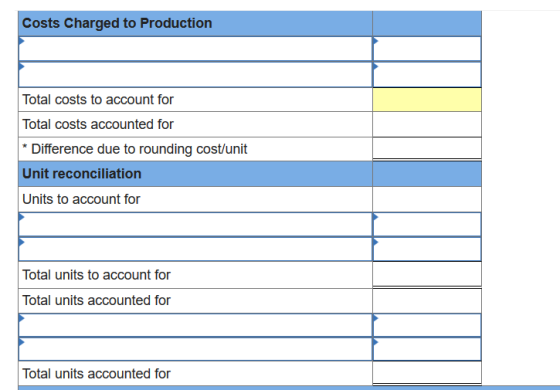Open first label dropdown below Units to account for

pyautogui.click(x=195, y=224)
